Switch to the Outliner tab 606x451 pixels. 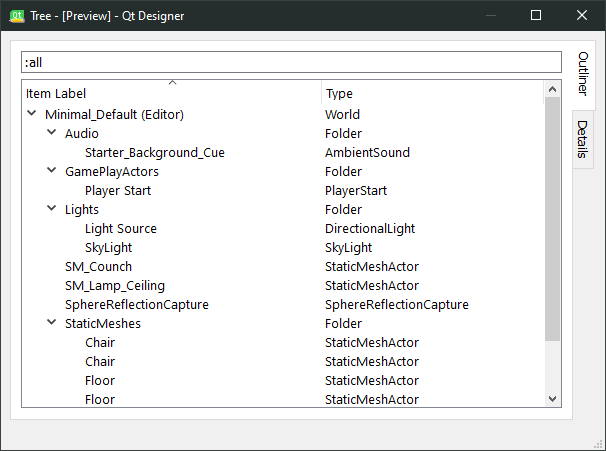point(583,73)
